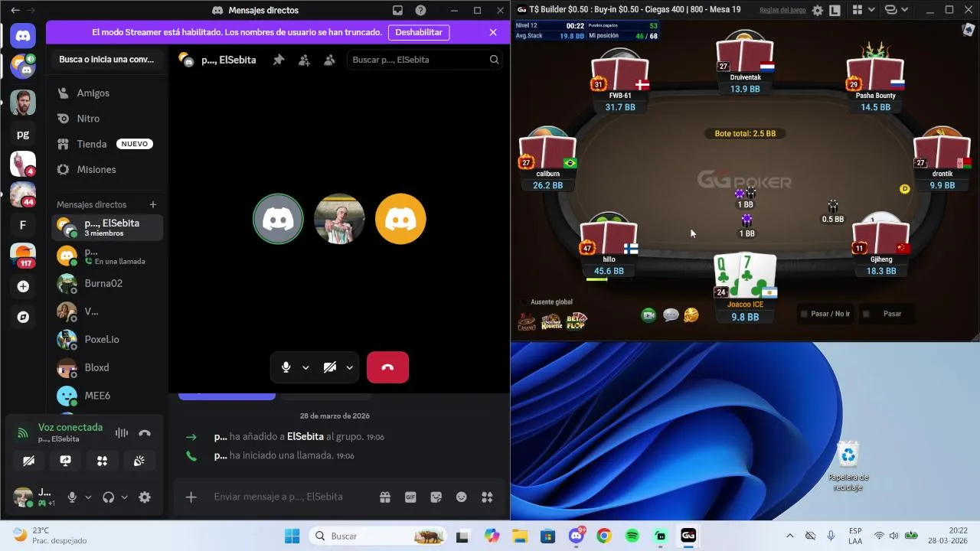
Task: Open MEE6 direct message
Action: [x=107, y=396]
